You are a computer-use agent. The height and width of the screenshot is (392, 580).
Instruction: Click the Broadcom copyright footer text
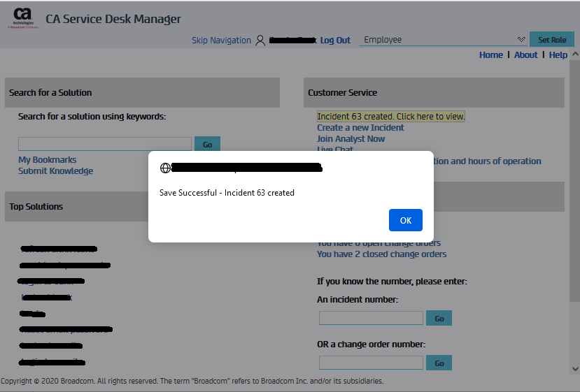[192, 381]
